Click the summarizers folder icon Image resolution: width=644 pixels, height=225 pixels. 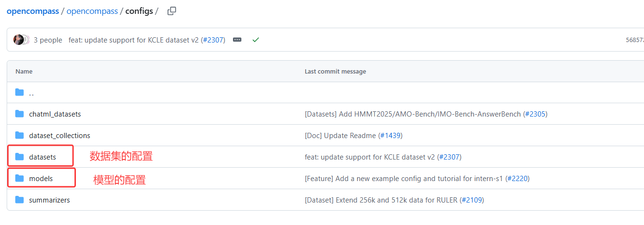[20, 200]
